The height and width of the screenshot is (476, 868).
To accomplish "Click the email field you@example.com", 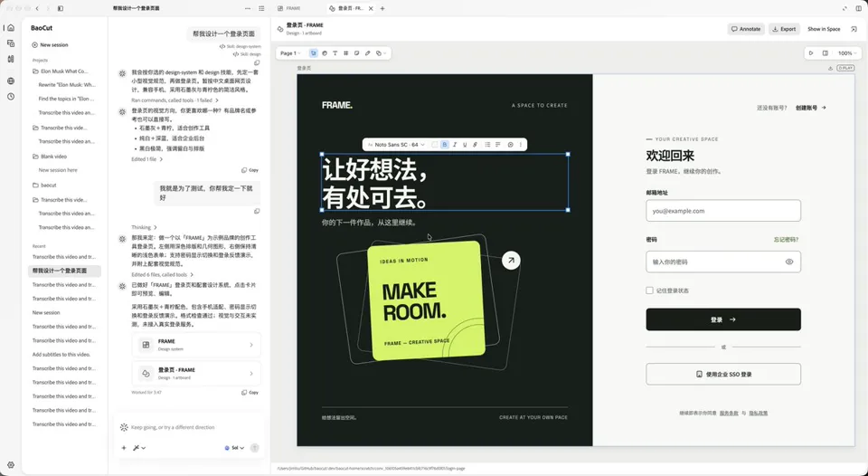I will pos(723,211).
